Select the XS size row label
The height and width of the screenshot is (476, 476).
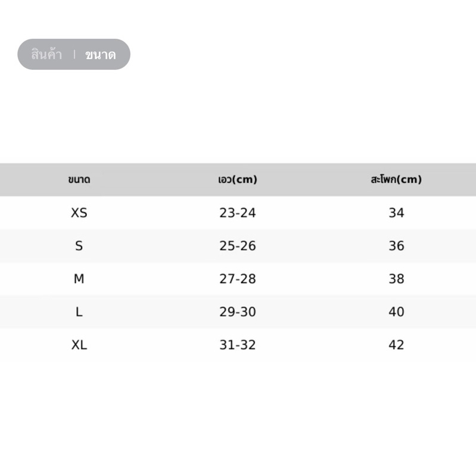[79, 213]
